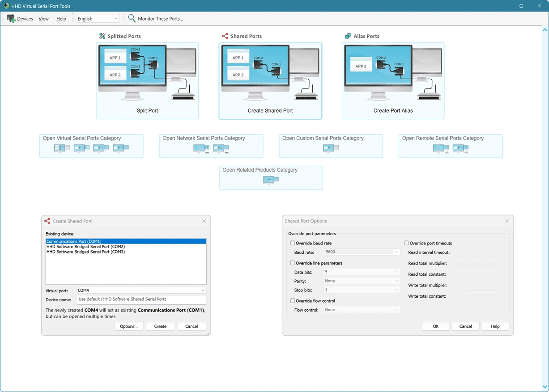Open the Create Port Alias tile

[393, 81]
